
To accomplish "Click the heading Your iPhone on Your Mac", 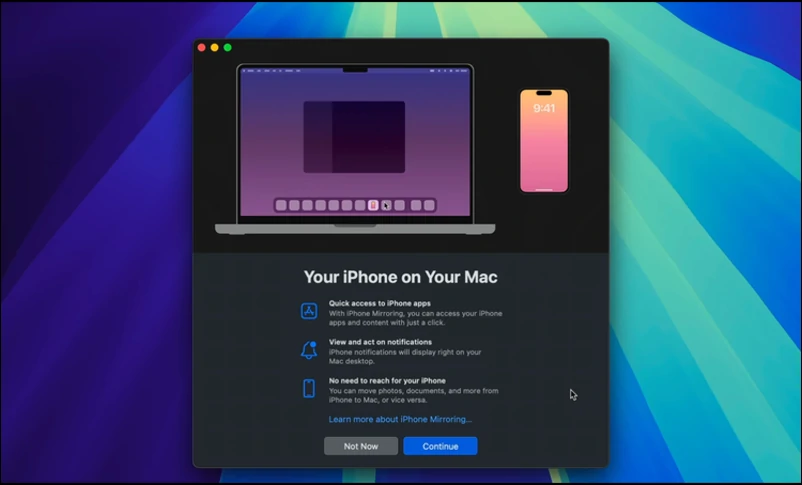I will pos(400,277).
